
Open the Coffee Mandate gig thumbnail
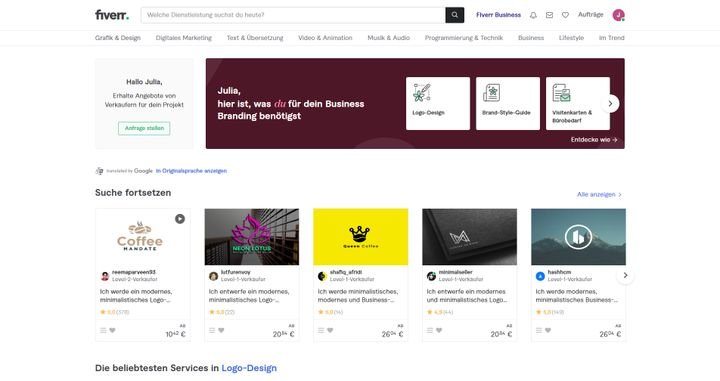point(143,237)
